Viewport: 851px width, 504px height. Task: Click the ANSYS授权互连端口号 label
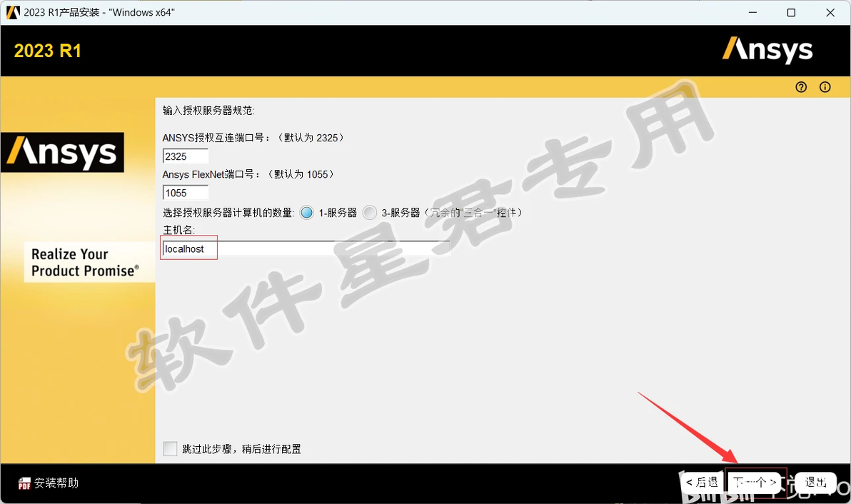pyautogui.click(x=253, y=138)
